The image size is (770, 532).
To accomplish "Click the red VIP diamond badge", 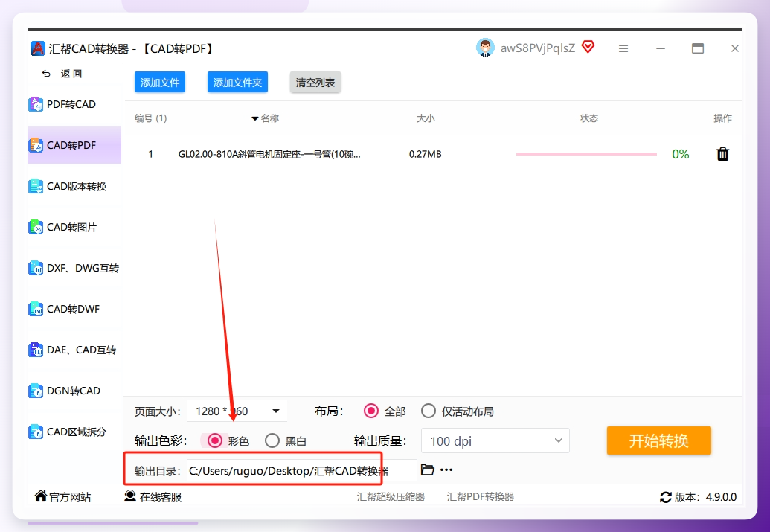I will point(588,47).
